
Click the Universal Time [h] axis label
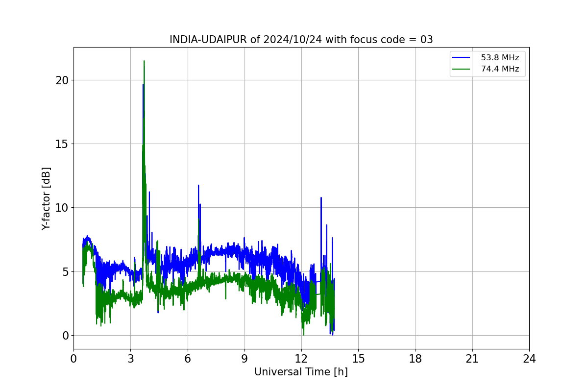[x=301, y=372]
